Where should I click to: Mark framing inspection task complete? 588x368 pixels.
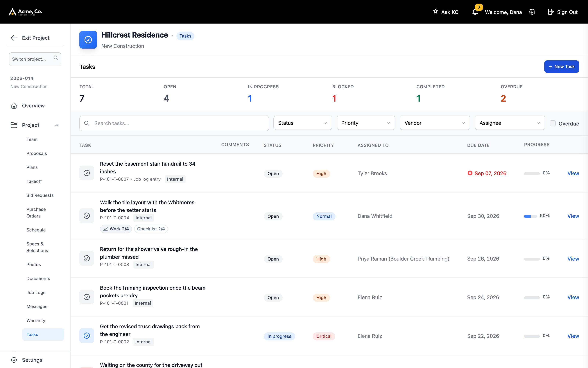pyautogui.click(x=87, y=297)
